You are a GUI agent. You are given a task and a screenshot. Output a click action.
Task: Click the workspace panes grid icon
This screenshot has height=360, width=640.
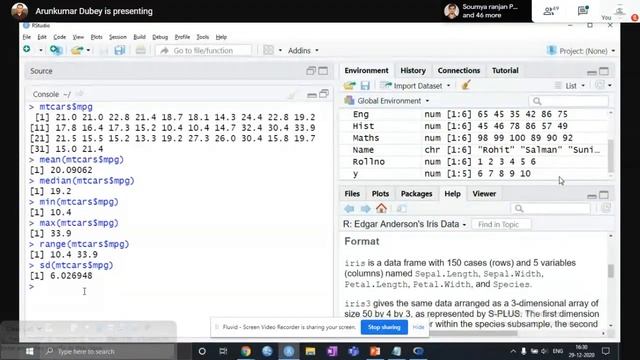click(x=268, y=50)
